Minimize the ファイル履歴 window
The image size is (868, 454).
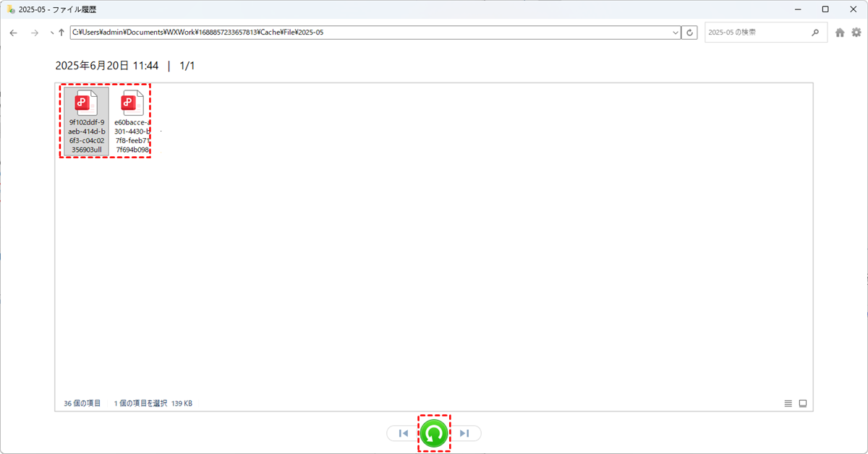[798, 9]
